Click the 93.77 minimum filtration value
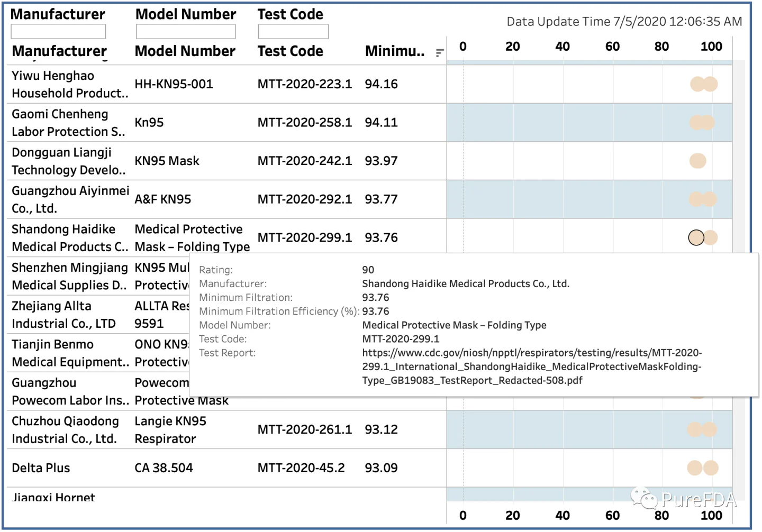The height and width of the screenshot is (532, 762). pyautogui.click(x=381, y=199)
